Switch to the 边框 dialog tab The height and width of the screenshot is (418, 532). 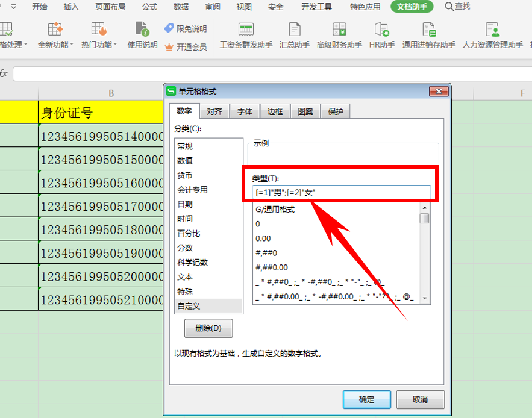pos(275,111)
